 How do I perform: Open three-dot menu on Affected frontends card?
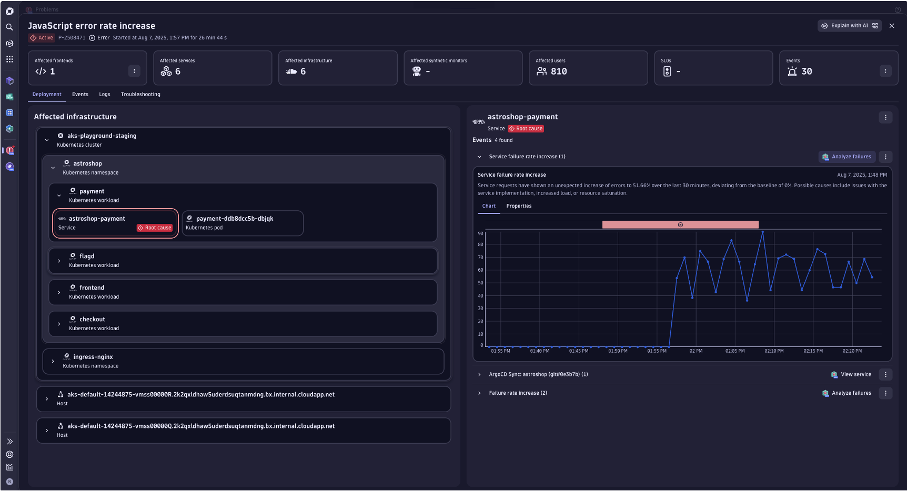click(134, 71)
